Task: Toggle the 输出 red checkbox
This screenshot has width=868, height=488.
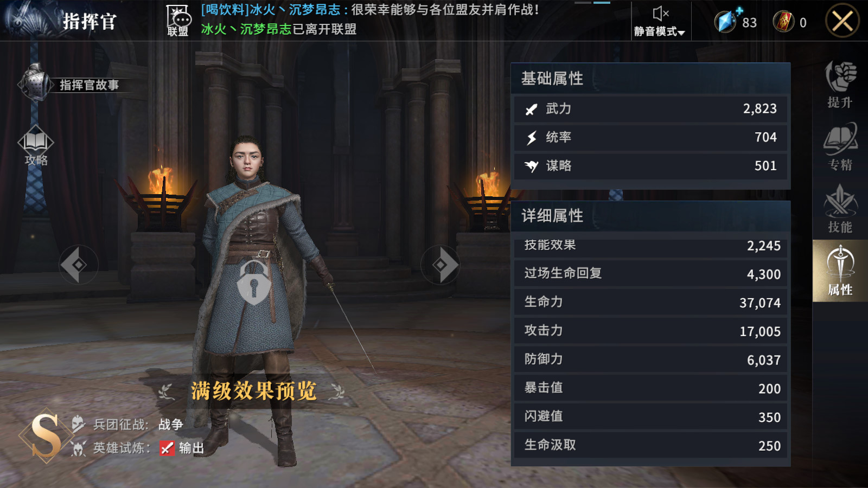Action: [167, 448]
